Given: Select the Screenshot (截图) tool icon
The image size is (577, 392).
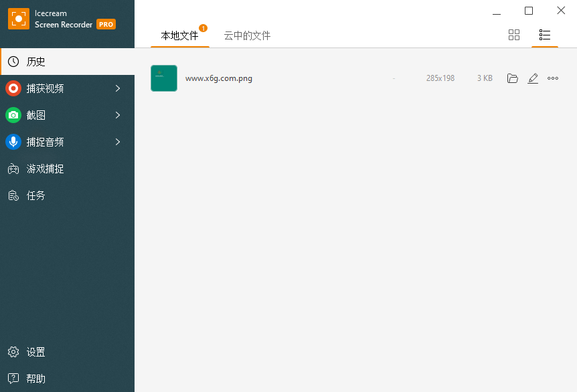Looking at the screenshot, I should (x=13, y=114).
